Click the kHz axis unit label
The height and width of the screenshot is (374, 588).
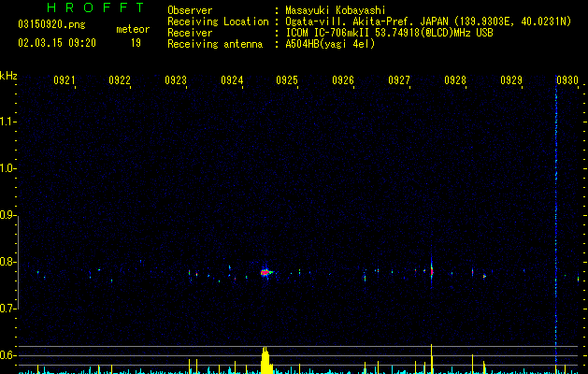[x=8, y=76]
